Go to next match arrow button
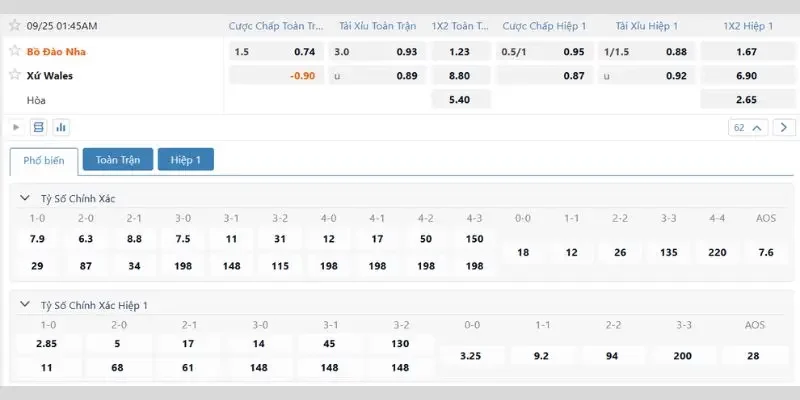The height and width of the screenshot is (400, 800). click(784, 128)
